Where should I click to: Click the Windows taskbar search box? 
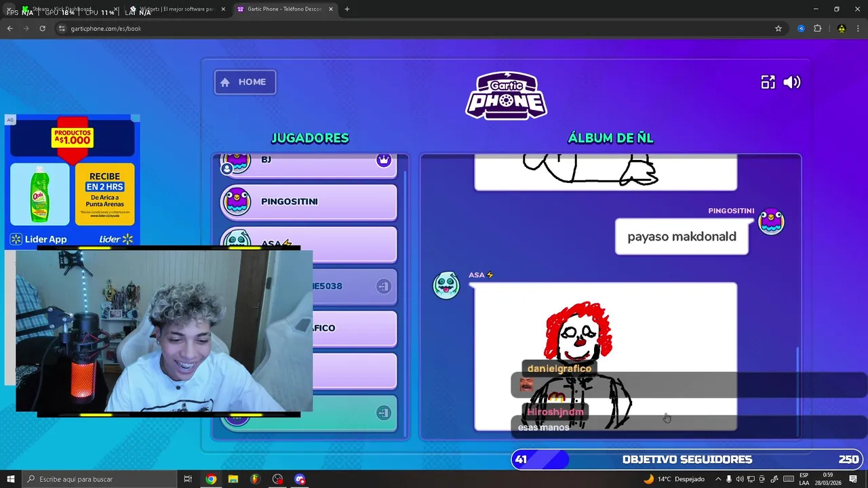click(x=100, y=479)
